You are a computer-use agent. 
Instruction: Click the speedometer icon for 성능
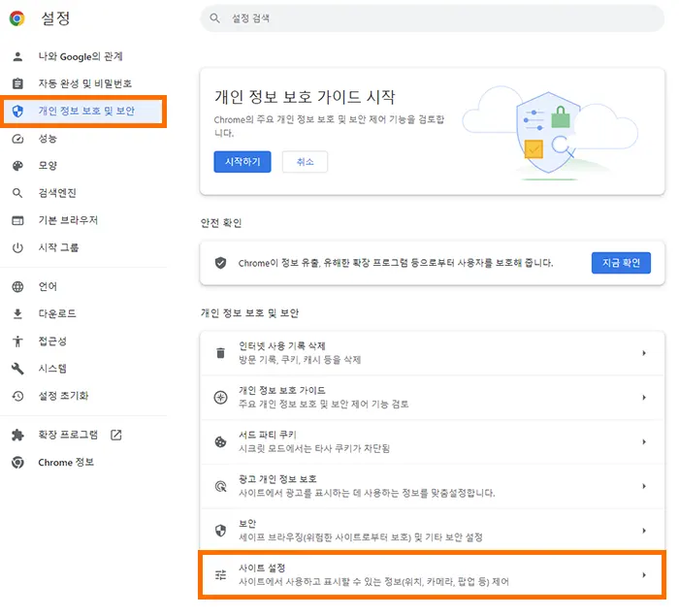pyautogui.click(x=17, y=139)
